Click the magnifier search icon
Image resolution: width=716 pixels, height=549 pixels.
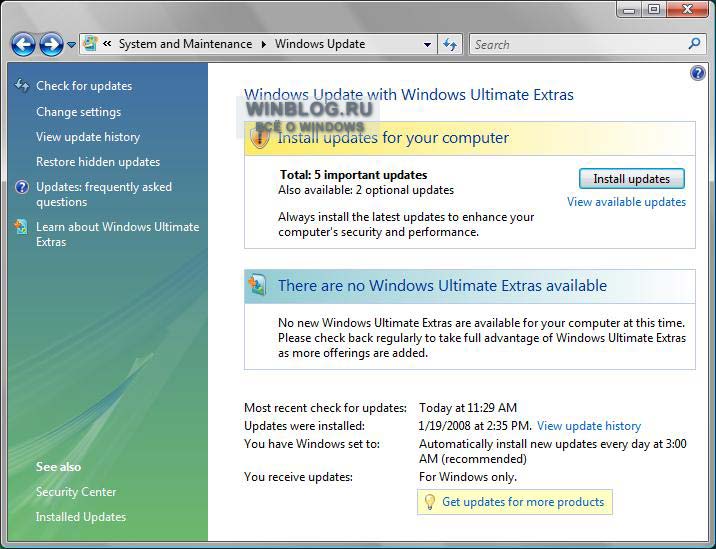pos(695,44)
